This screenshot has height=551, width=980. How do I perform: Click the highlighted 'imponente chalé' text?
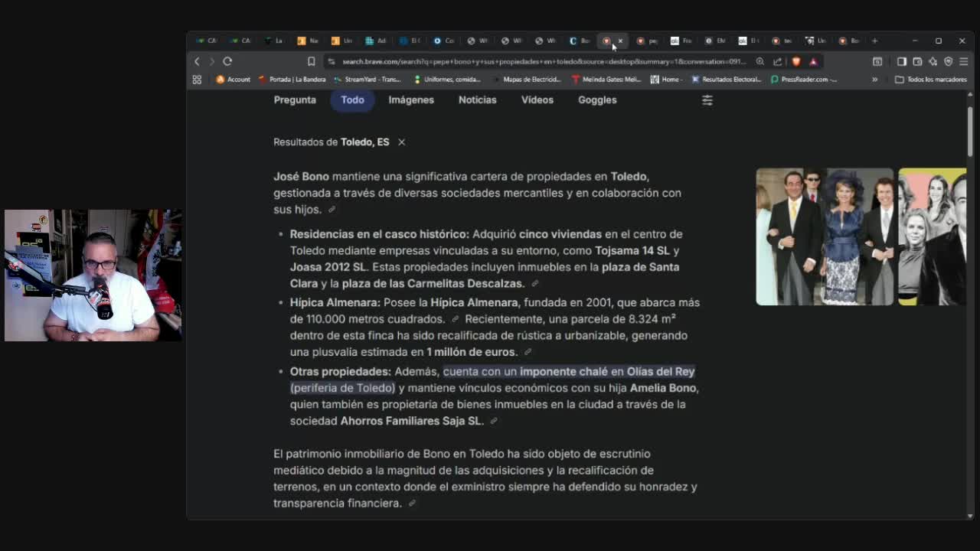coord(563,371)
